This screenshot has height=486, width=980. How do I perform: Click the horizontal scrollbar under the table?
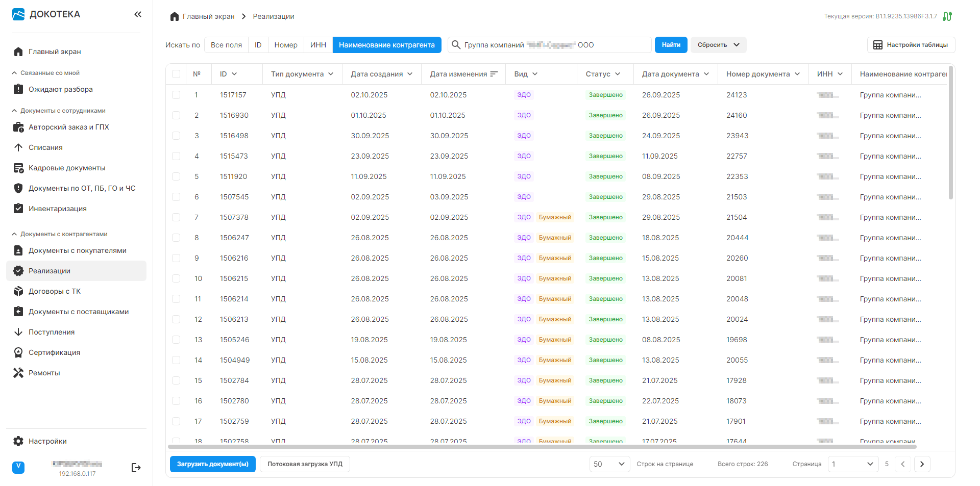541,447
